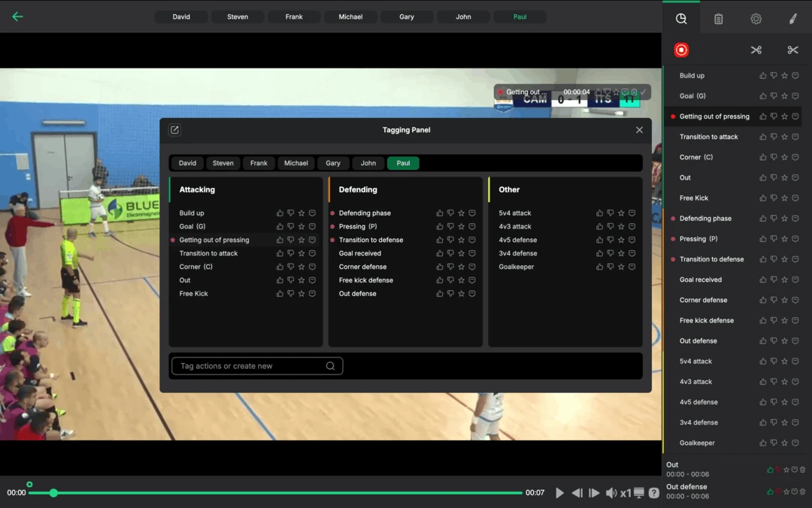Screen dimensions: 812x508
Task: Pop out the Tagging Panel window
Action: pyautogui.click(x=174, y=130)
